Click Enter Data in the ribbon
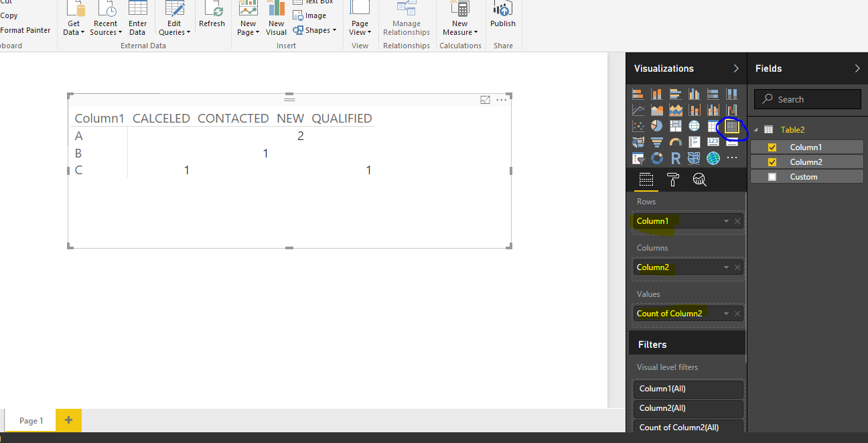This screenshot has width=868, height=443. click(137, 19)
